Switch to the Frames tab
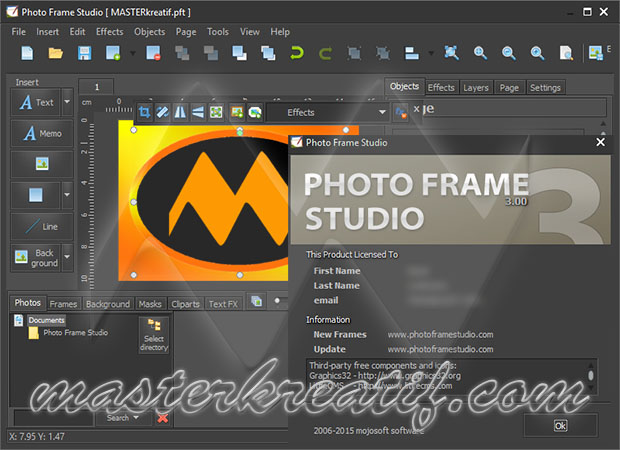 [x=63, y=304]
